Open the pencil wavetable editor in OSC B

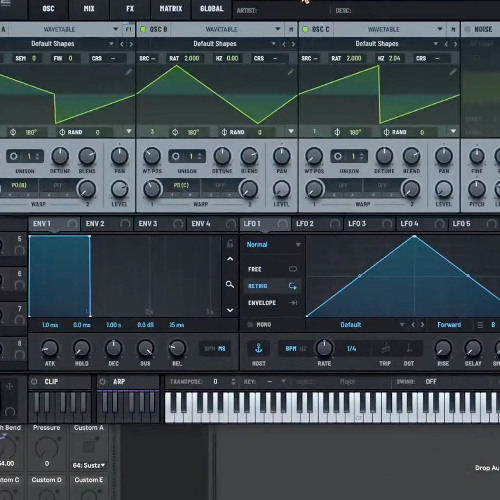291,72
